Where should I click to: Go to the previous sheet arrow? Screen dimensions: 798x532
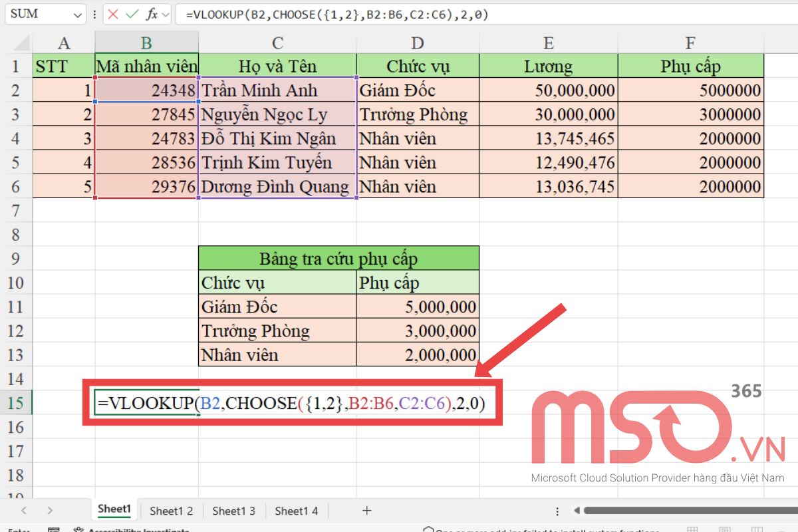point(24,511)
